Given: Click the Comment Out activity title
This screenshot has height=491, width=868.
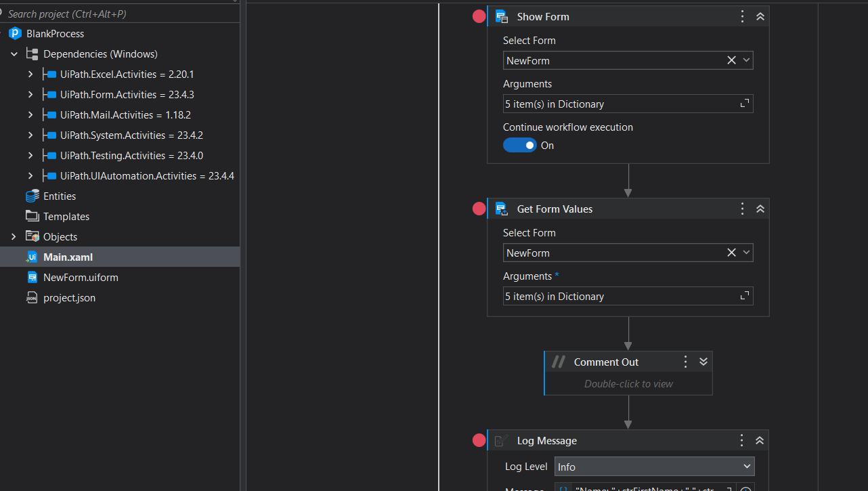Looking at the screenshot, I should pyautogui.click(x=606, y=362).
